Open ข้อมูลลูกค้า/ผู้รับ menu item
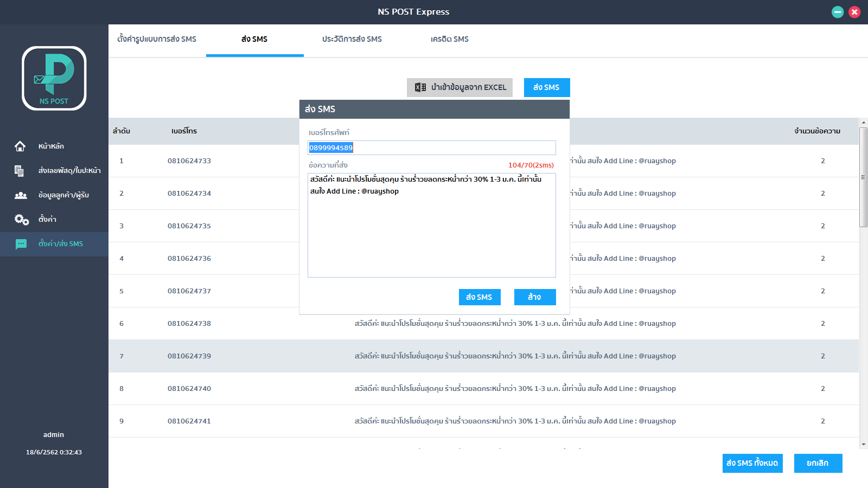 pos(63,195)
